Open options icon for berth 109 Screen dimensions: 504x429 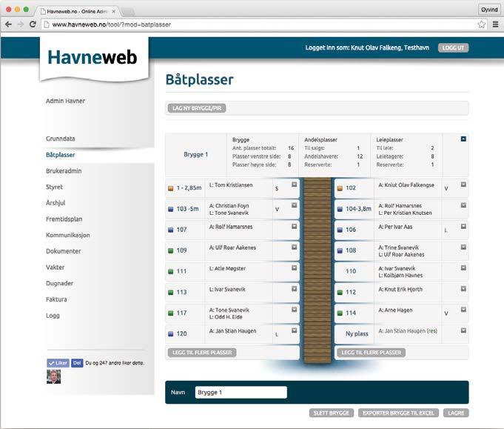pos(294,247)
